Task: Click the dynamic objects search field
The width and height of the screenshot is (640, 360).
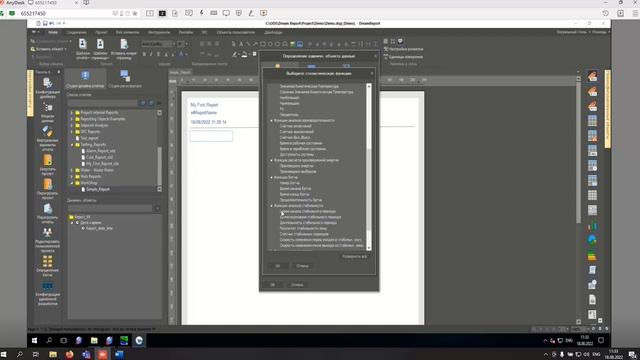Action: [x=110, y=209]
